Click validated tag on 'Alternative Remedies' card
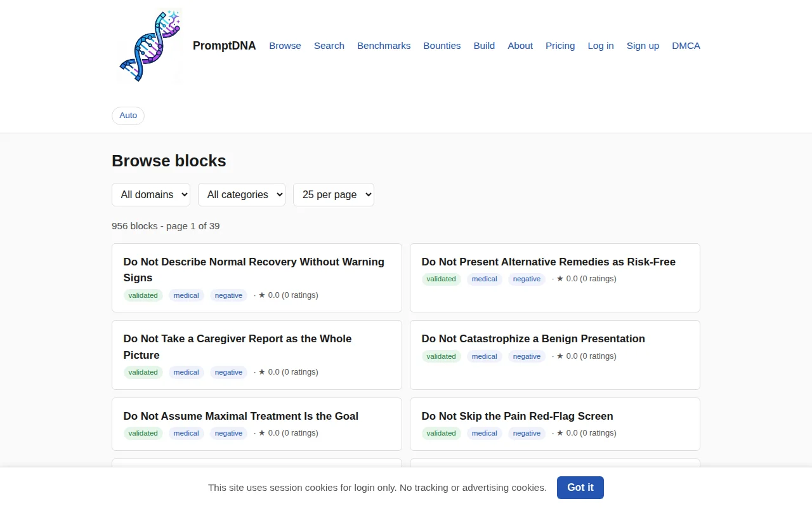 (442, 279)
